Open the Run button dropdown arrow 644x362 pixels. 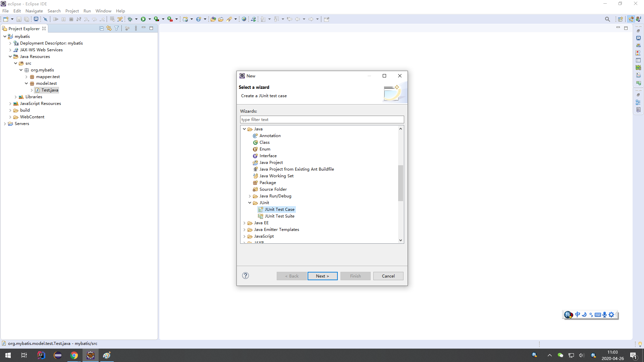(150, 19)
